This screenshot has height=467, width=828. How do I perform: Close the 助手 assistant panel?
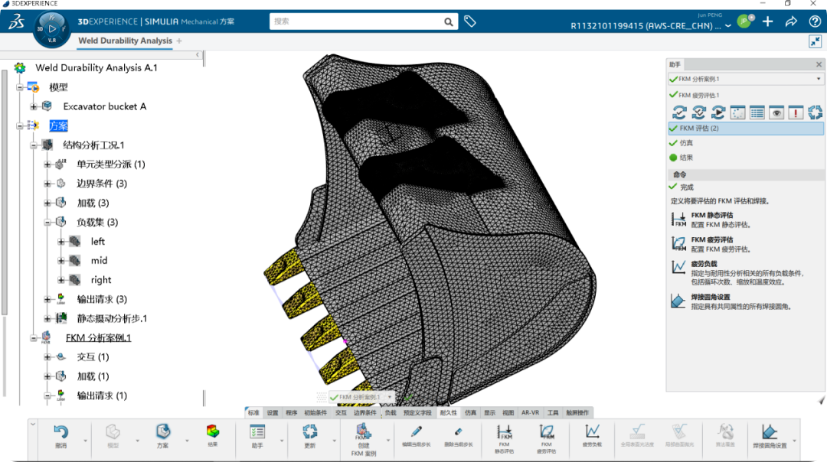[818, 64]
